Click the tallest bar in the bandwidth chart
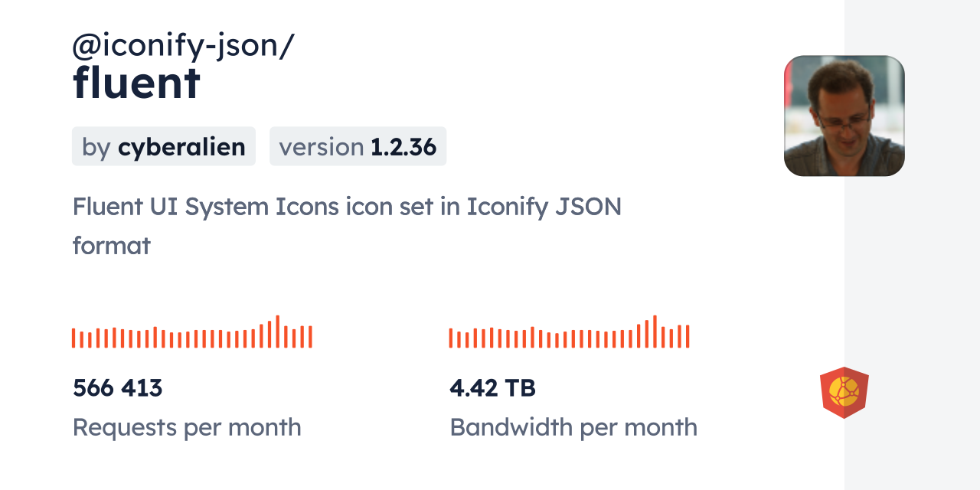Image resolution: width=980 pixels, height=490 pixels. click(655, 332)
